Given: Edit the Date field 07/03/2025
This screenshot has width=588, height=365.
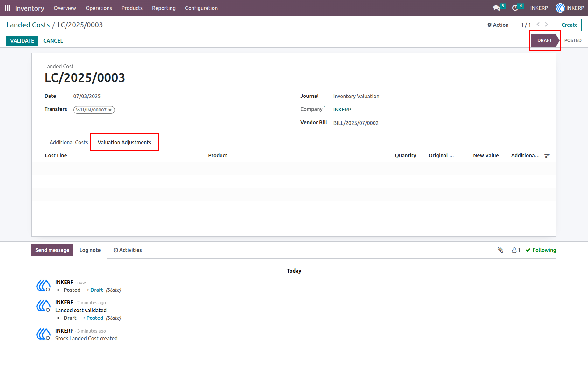Looking at the screenshot, I should [87, 96].
